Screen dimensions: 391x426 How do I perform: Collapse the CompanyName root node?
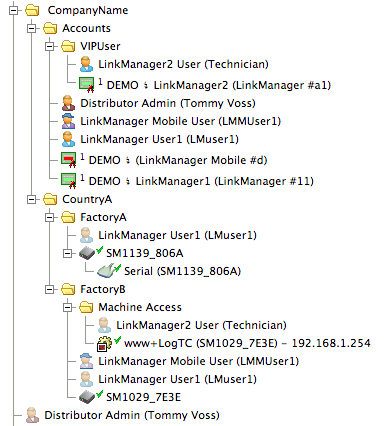[14, 10]
